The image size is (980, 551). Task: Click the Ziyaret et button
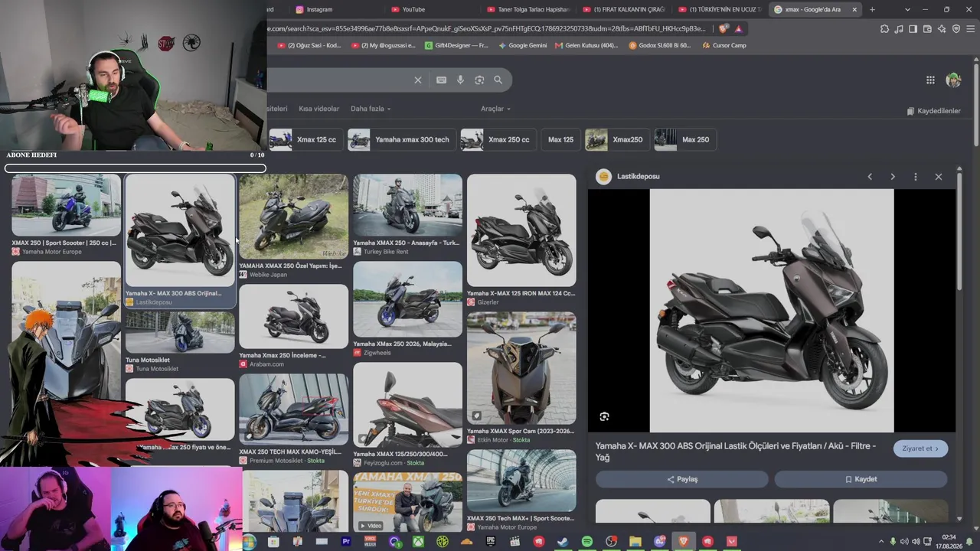click(920, 448)
